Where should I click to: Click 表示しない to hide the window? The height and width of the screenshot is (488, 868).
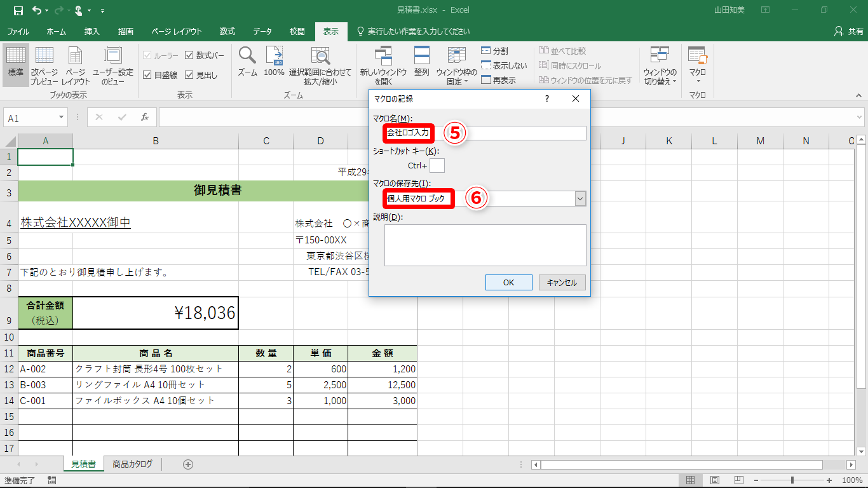point(504,65)
